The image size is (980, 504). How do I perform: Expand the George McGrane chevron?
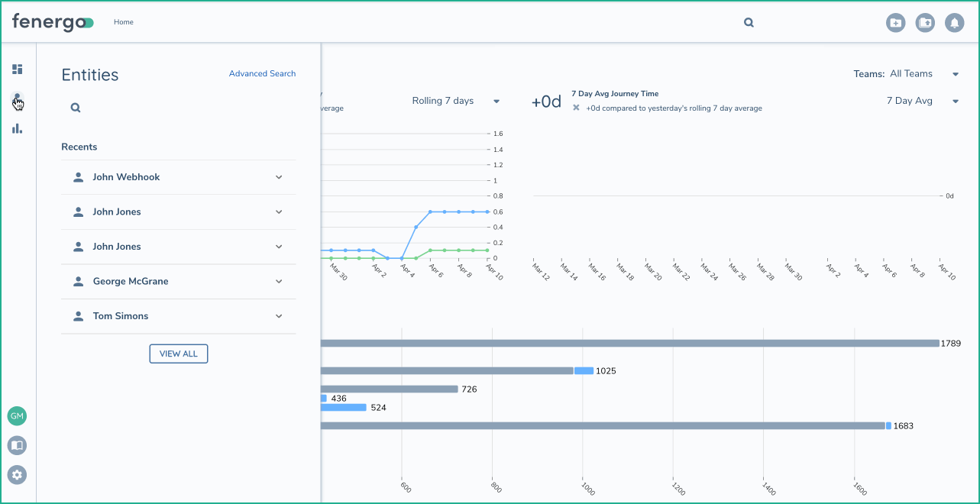click(279, 281)
